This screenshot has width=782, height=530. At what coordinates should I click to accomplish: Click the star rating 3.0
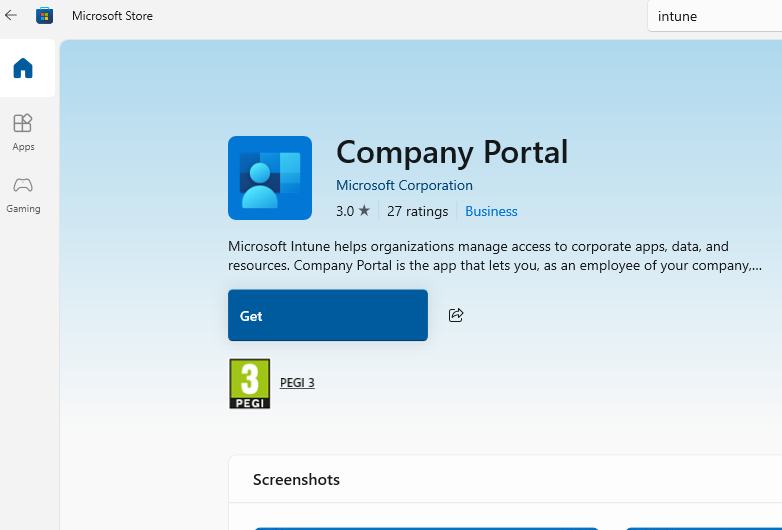[x=353, y=211]
